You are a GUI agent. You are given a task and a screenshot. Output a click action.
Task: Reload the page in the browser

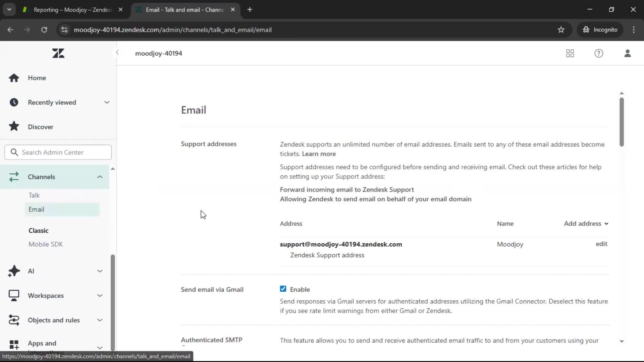(44, 29)
